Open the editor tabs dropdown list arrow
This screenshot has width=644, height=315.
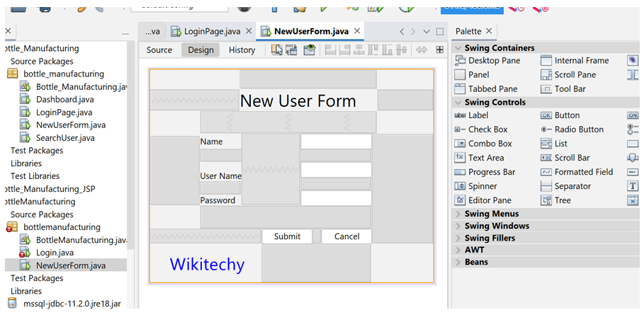(x=426, y=32)
